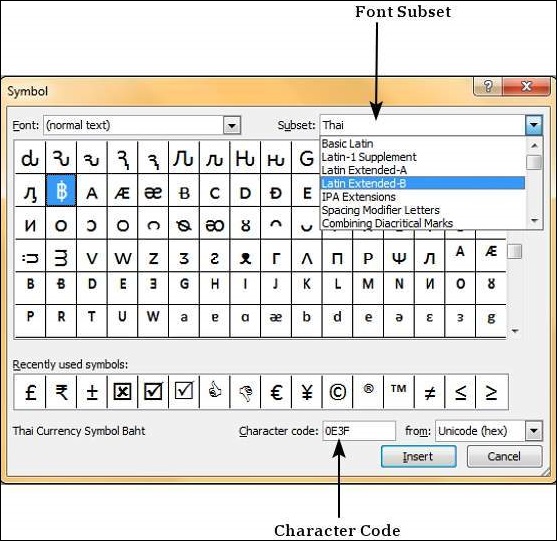Pick the small capital R symbol

click(x=61, y=320)
